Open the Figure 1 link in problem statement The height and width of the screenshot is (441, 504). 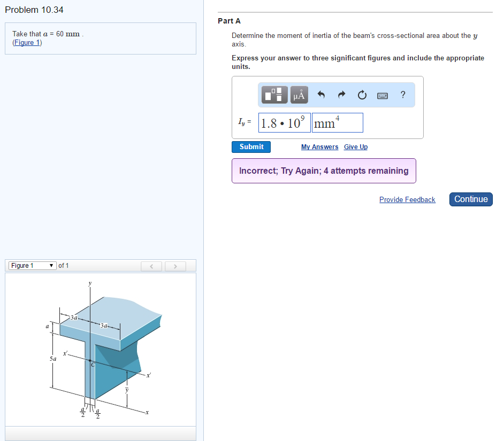(26, 42)
